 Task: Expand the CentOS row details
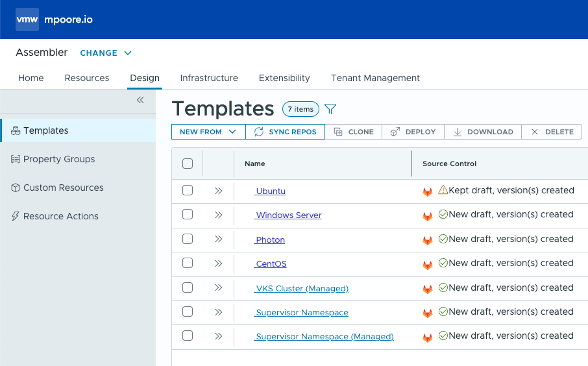219,263
